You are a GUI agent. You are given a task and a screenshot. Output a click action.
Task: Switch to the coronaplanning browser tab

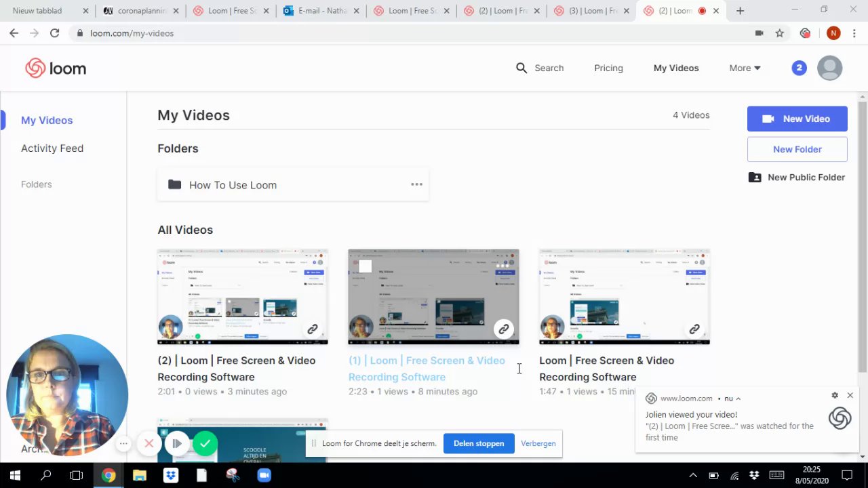(x=140, y=11)
